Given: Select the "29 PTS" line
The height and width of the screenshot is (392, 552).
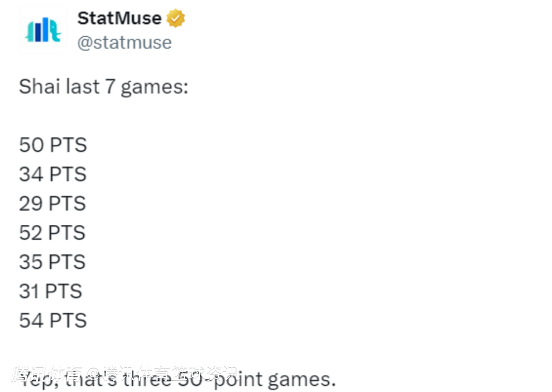Looking at the screenshot, I should (x=53, y=203).
